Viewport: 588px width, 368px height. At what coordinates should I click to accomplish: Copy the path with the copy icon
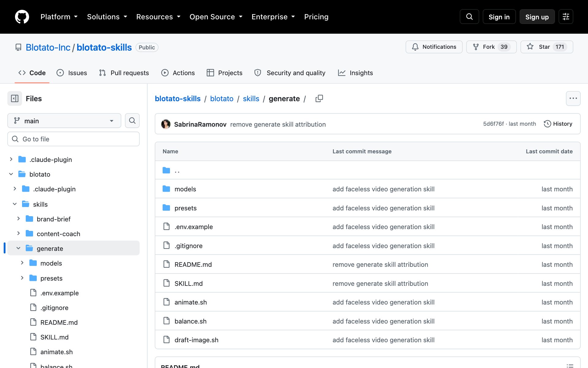click(319, 98)
